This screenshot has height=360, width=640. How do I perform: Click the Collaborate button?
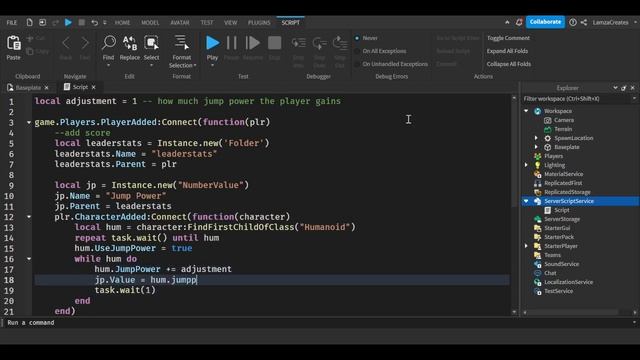point(545,22)
